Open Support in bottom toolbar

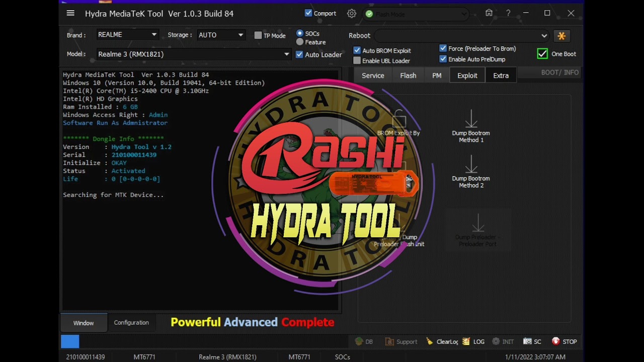(x=401, y=341)
